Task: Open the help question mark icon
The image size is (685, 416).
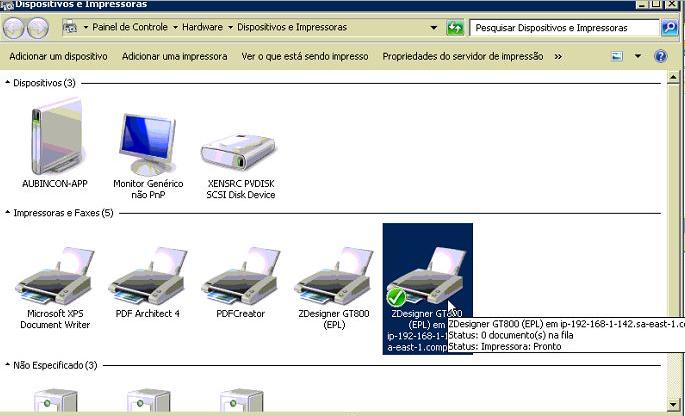Action: [661, 56]
